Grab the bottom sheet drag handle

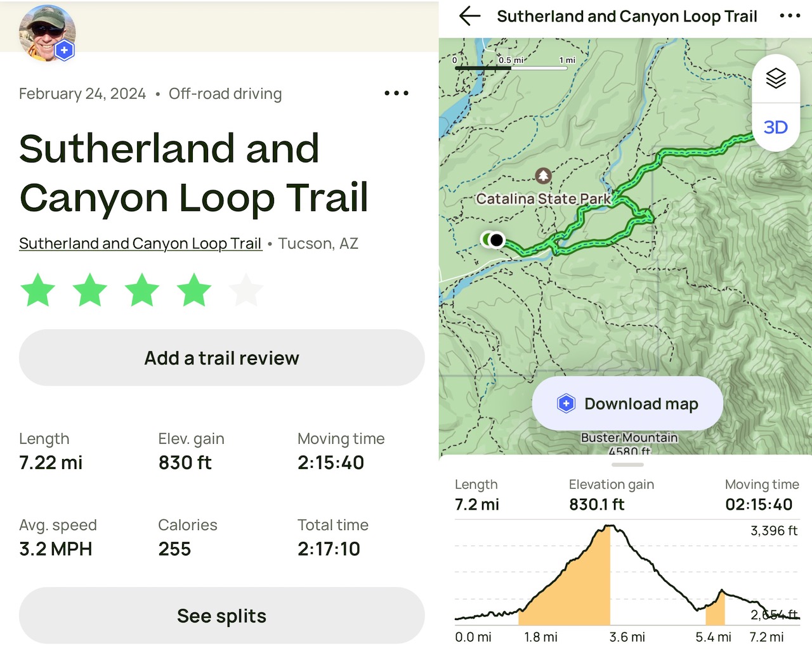click(x=628, y=464)
